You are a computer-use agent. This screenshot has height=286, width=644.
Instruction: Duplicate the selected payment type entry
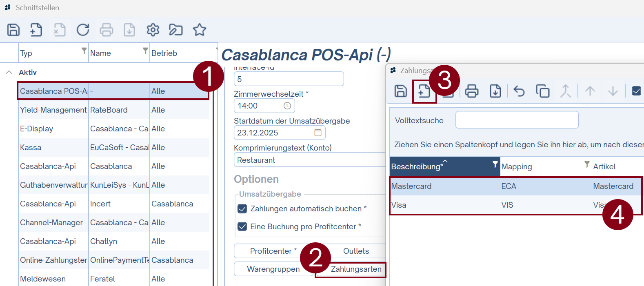[x=543, y=91]
